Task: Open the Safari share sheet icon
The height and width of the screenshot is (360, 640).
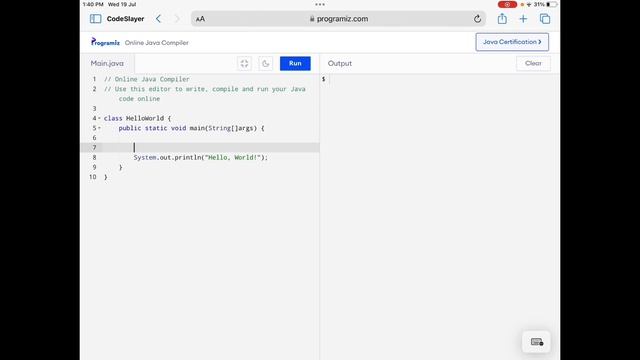Action: click(502, 18)
